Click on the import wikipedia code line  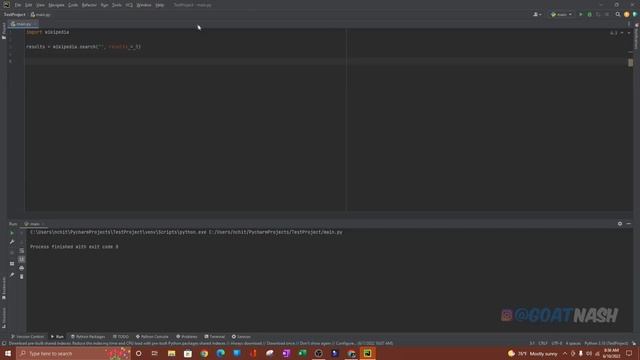[48, 32]
